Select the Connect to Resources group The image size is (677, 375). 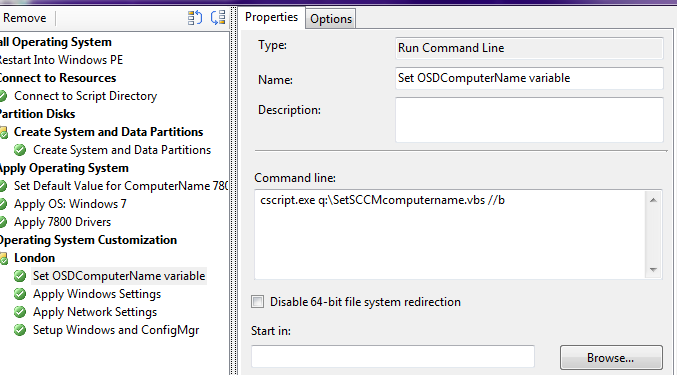tap(58, 78)
